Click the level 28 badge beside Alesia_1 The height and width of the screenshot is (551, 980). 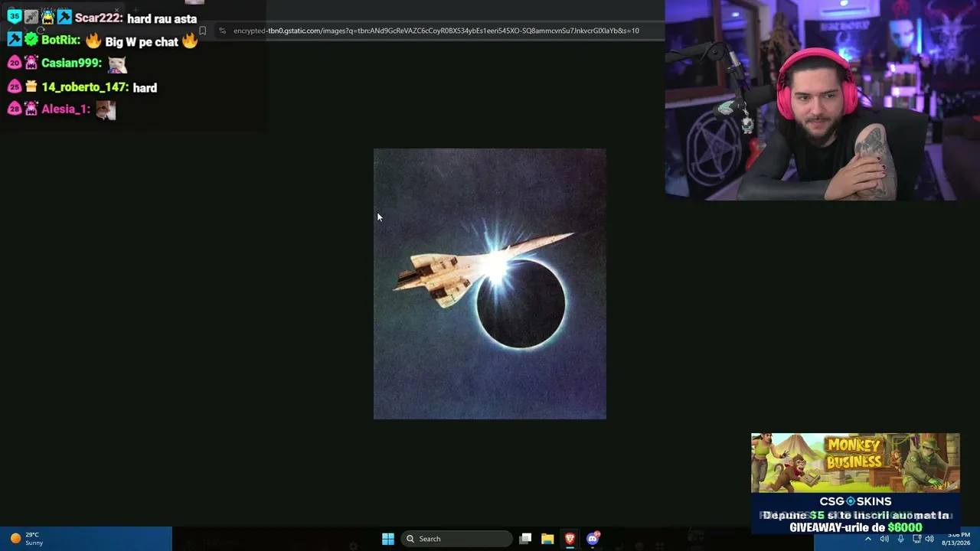15,109
